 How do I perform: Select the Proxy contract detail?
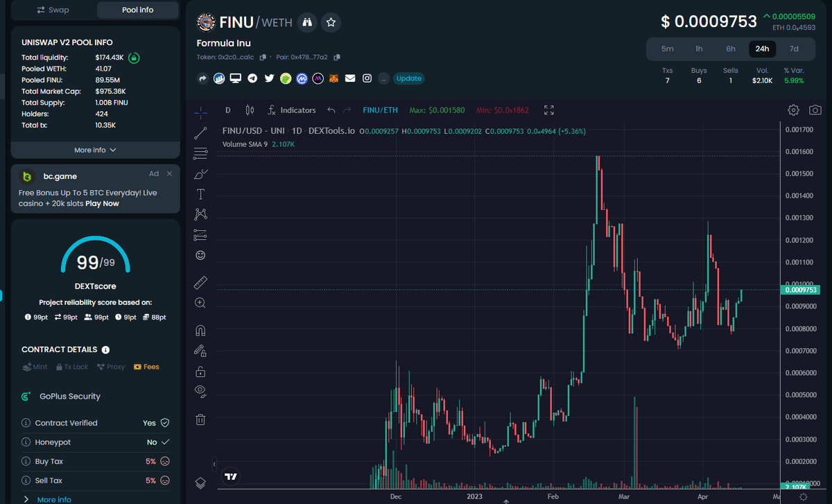click(111, 367)
